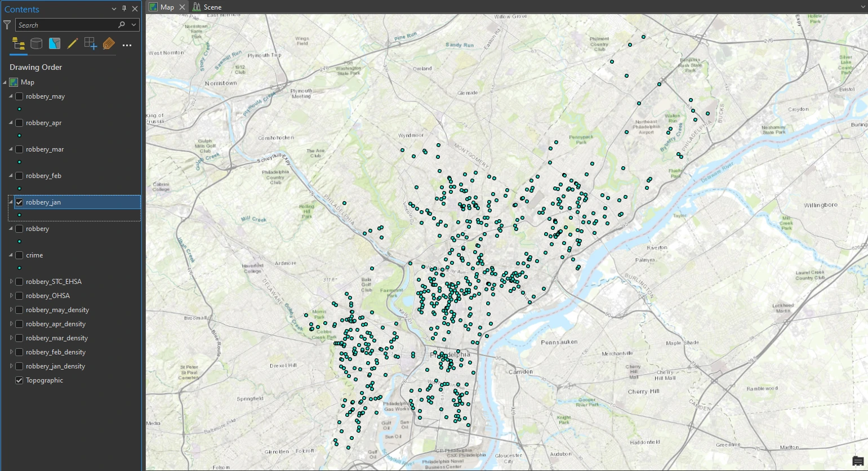The width and height of the screenshot is (868, 471).
Task: Select the Map item in Contents
Action: point(28,82)
